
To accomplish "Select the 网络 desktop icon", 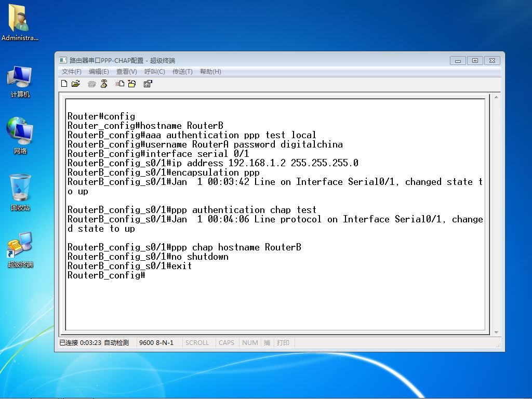I will [20, 136].
